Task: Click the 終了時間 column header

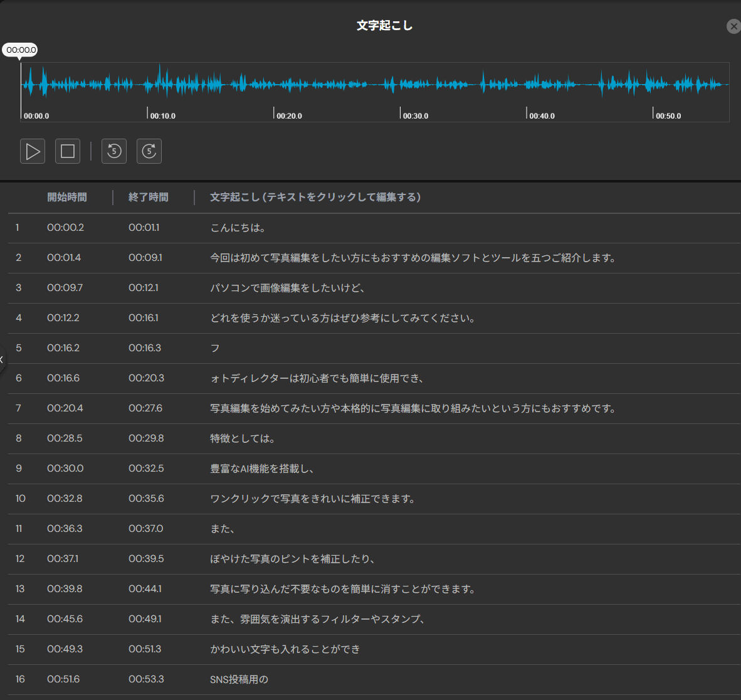Action: (149, 197)
